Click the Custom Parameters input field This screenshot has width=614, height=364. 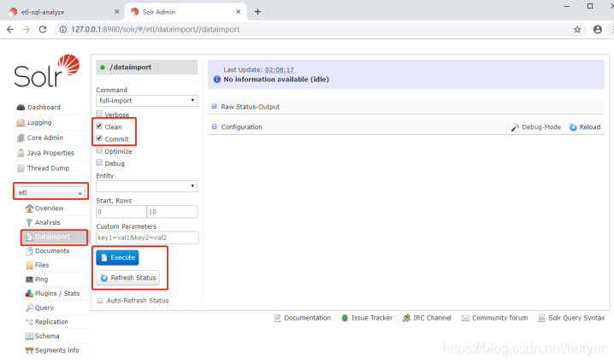pos(147,238)
